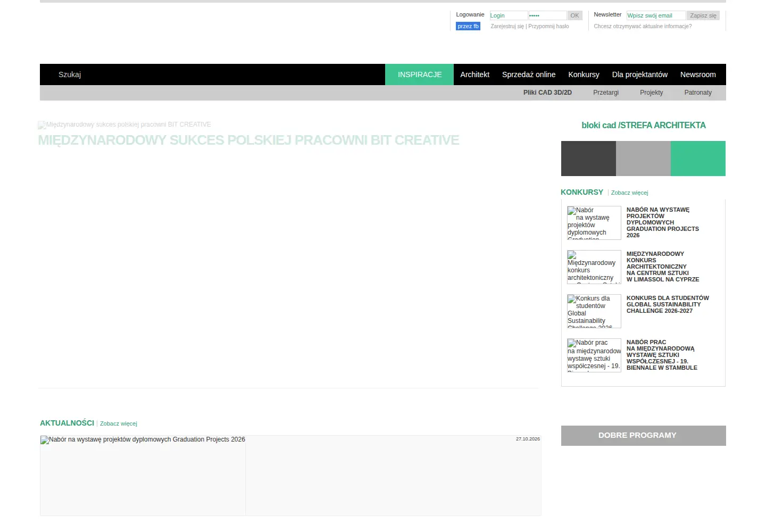766x532 pixels.
Task: Open the DOBRE PROGRAMY banner
Action: tap(644, 436)
